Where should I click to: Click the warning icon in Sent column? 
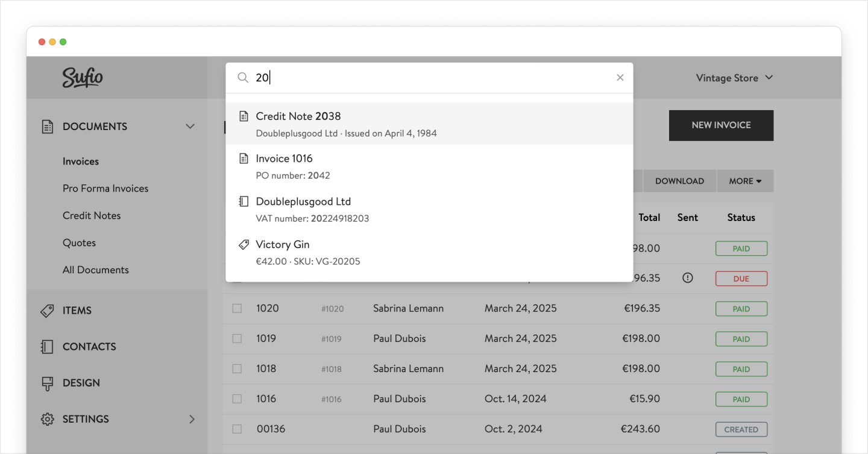[687, 278]
